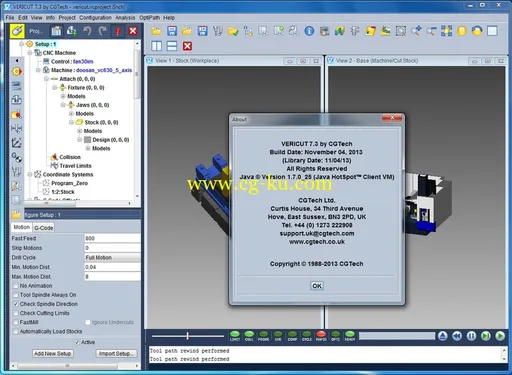Click the coordinate axes icon in left sidebar
This screenshot has width=512, height=375.
click(16, 143)
